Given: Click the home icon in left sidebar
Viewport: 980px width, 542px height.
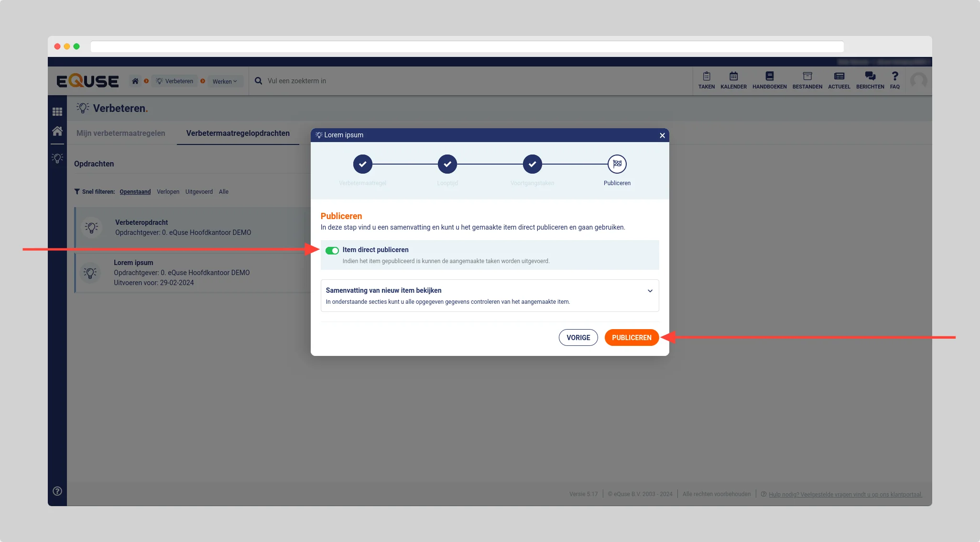Looking at the screenshot, I should click(57, 131).
